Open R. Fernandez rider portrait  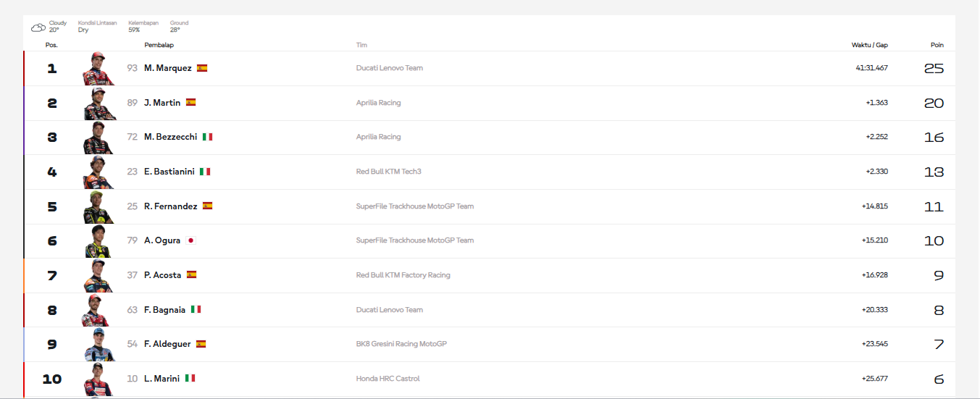tap(99, 206)
